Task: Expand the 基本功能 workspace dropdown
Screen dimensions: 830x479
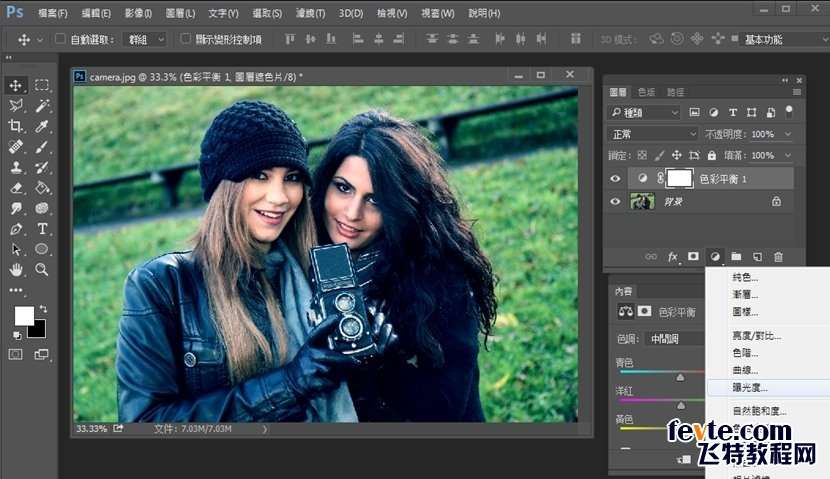Action: pyautogui.click(x=782, y=39)
